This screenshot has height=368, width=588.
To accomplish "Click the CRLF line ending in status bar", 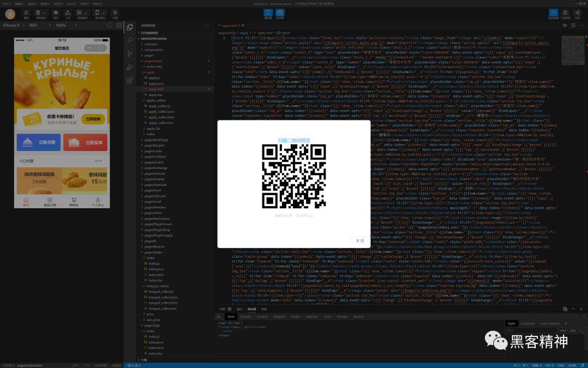I will click(561, 365).
